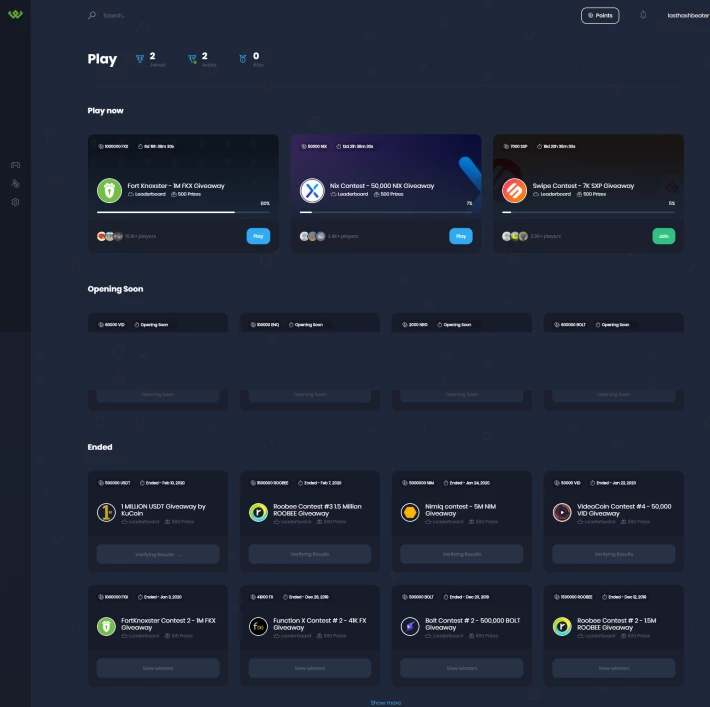View winners of Function X Contest #2
The height and width of the screenshot is (707, 710).
pos(310,668)
